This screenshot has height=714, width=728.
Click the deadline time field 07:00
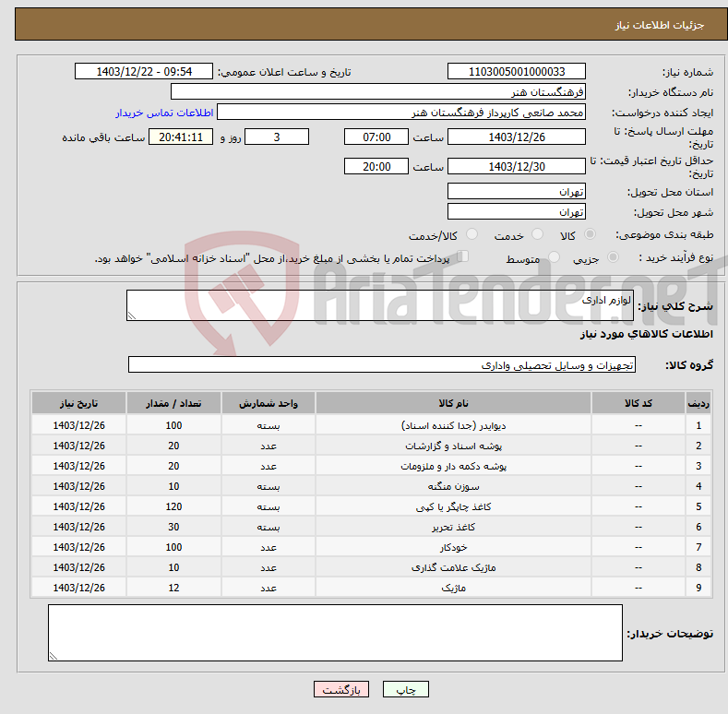376,137
